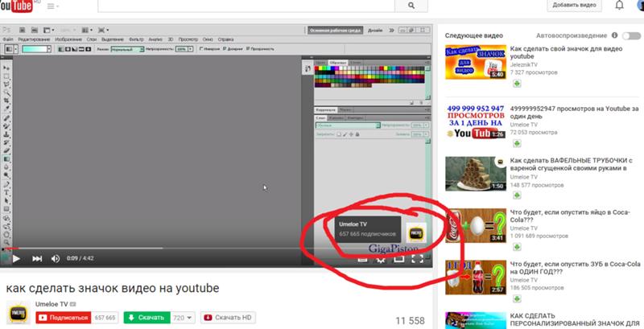Switch the player to theater mode
644x329 pixels.
point(398,258)
